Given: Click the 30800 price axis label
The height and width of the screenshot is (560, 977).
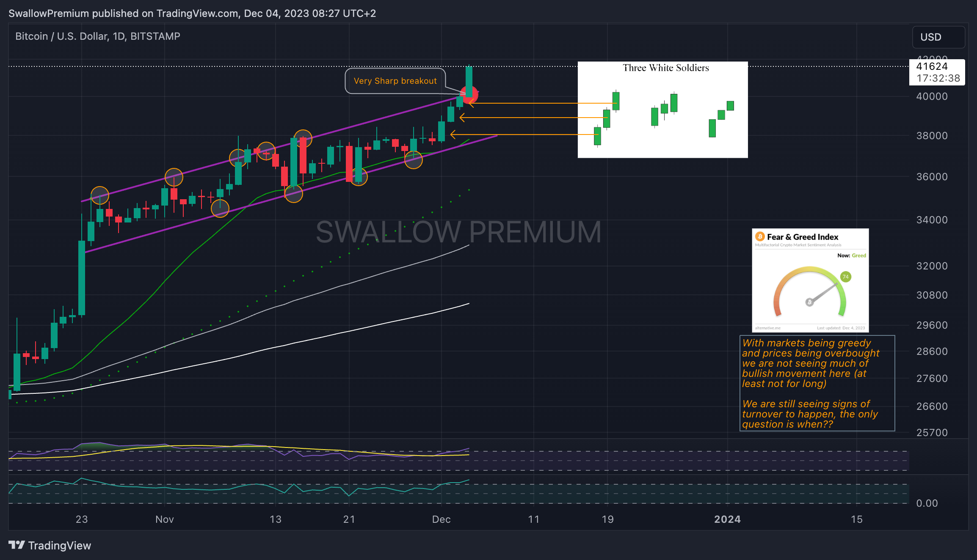Looking at the screenshot, I should 932,295.
